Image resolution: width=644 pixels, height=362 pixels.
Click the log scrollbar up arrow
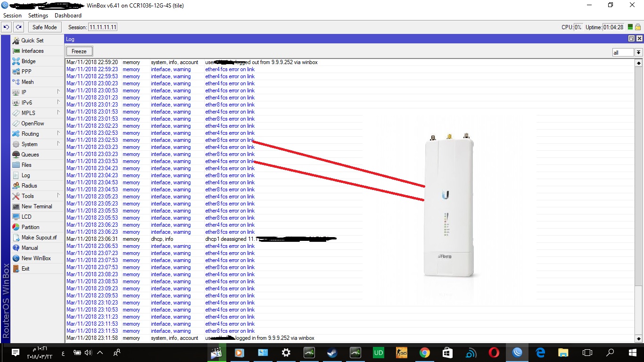tap(639, 63)
